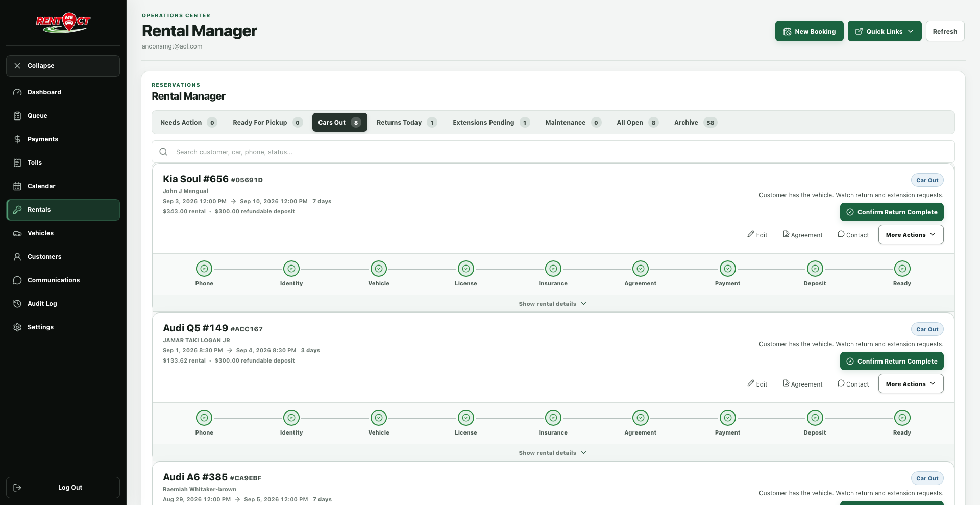This screenshot has width=980, height=505.
Task: Click the Refresh button
Action: [x=945, y=31]
